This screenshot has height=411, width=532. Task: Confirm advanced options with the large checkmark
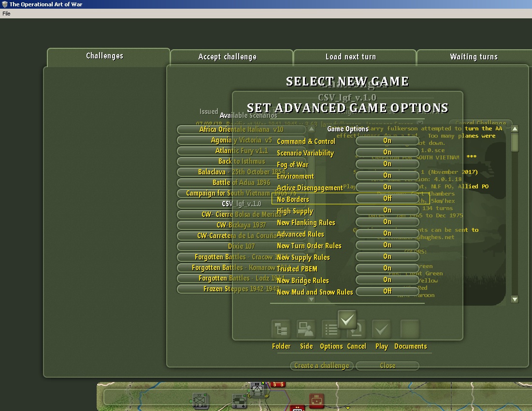click(x=347, y=319)
